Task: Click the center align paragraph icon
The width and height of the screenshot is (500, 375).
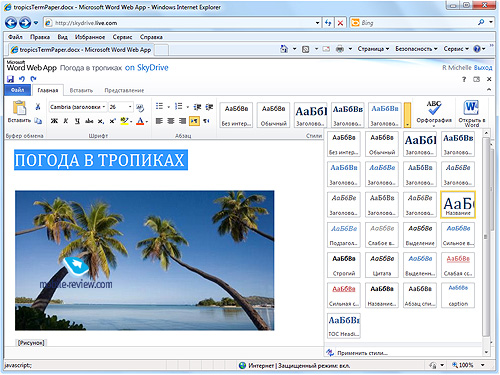Action: click(171, 121)
